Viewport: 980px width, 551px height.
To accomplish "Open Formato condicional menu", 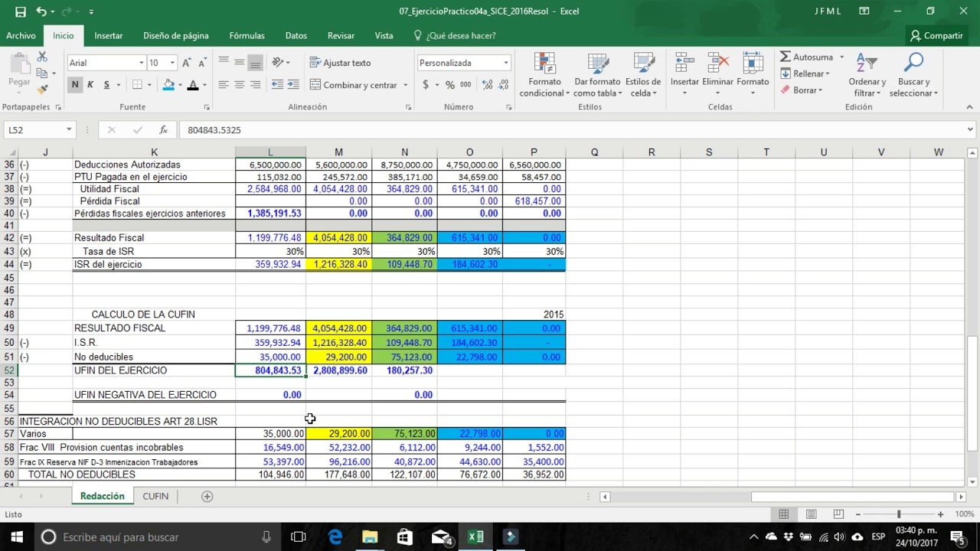I will click(544, 75).
